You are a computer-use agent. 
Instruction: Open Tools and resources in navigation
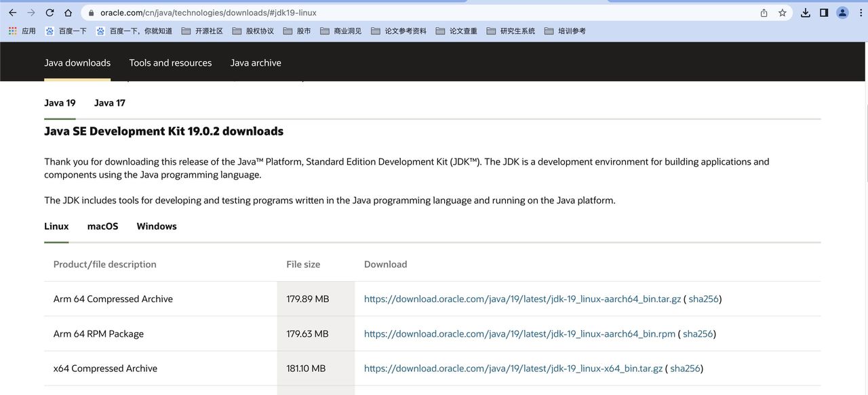tap(170, 63)
